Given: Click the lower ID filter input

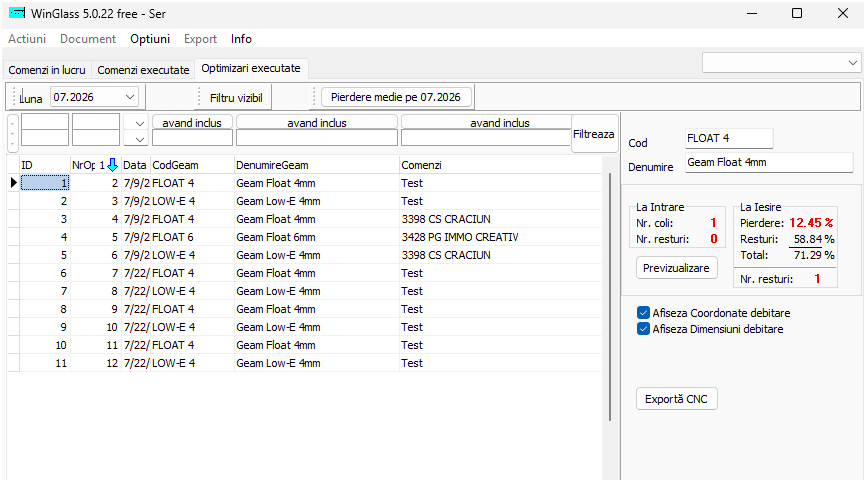Looking at the screenshot, I should (x=45, y=138).
